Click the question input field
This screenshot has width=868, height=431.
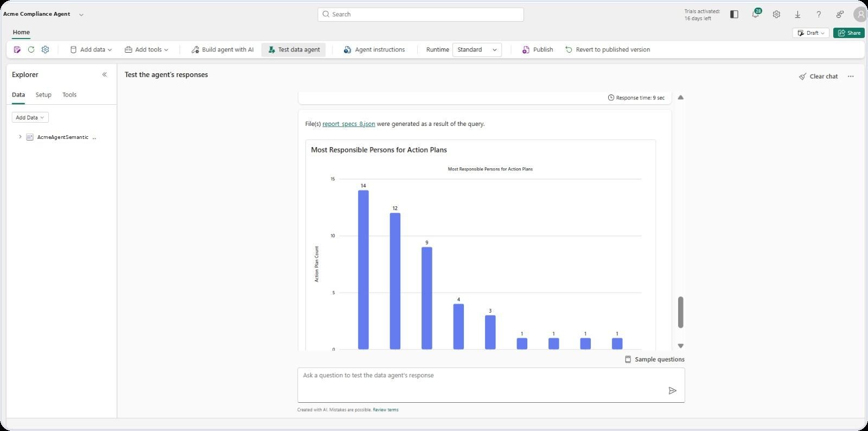(491, 385)
